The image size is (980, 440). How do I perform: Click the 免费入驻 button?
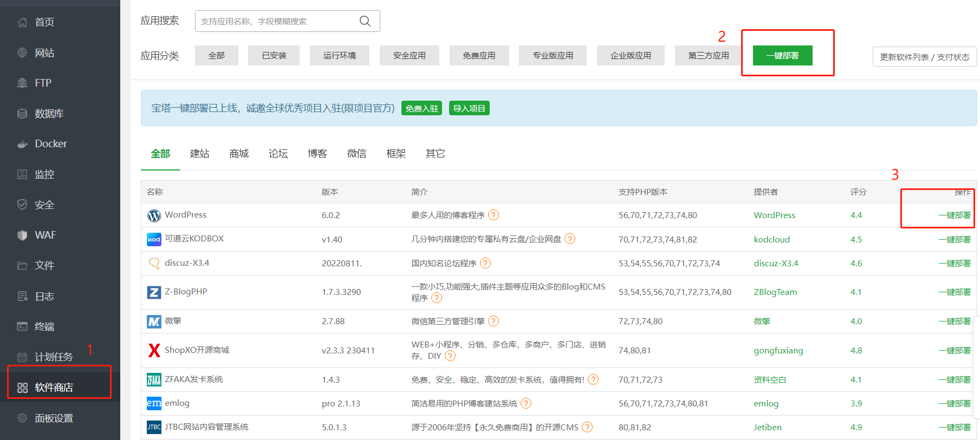(x=421, y=108)
